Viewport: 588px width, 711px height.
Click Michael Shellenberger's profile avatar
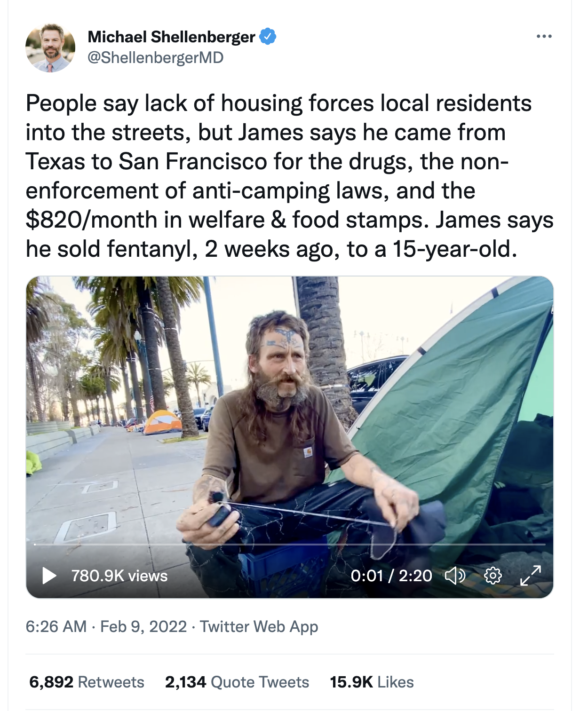pyautogui.click(x=50, y=47)
